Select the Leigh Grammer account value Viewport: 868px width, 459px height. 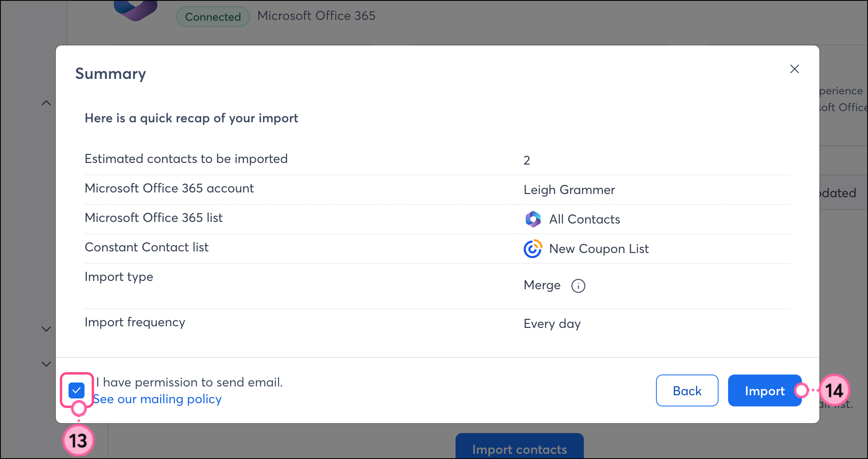(x=569, y=190)
